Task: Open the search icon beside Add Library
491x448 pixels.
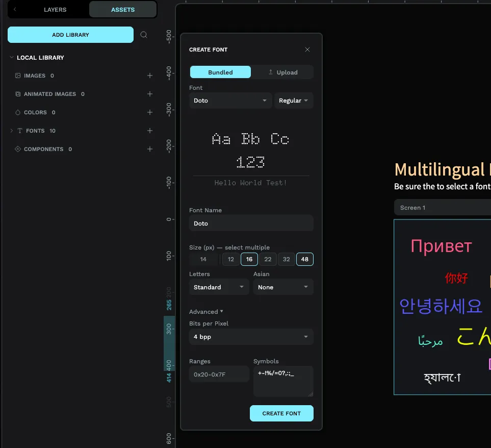Action: point(144,35)
